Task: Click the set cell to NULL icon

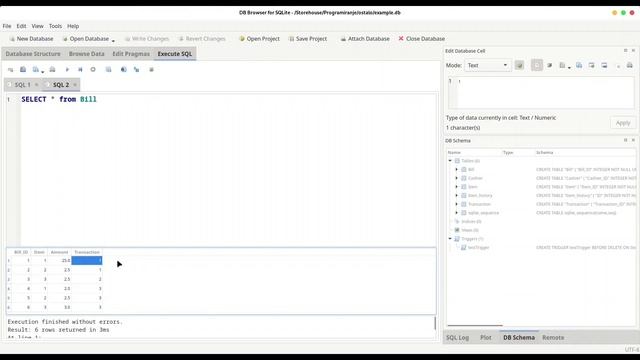Action: click(550, 65)
